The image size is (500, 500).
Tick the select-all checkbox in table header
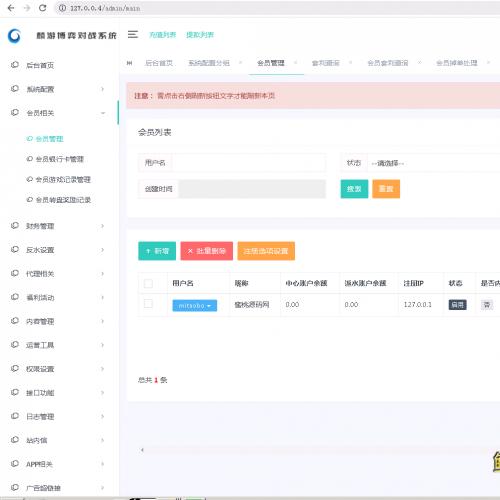pos(148,283)
